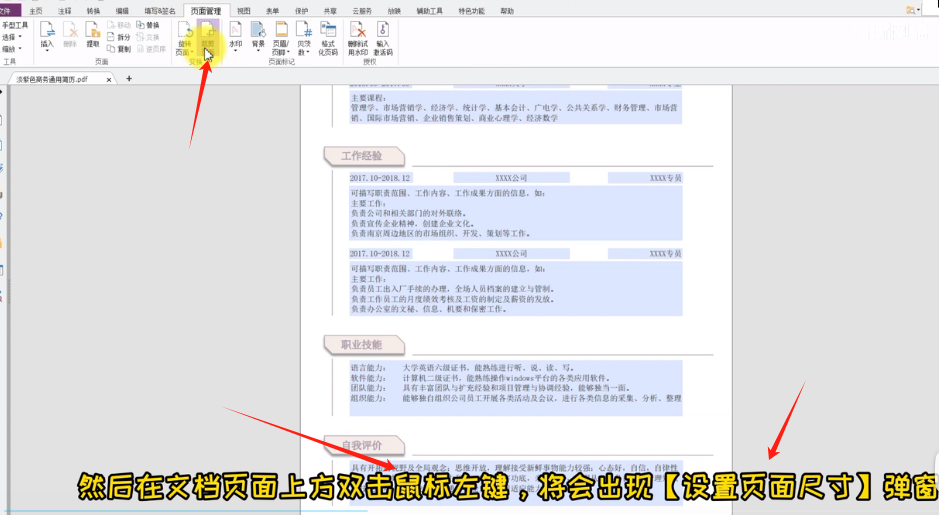Image resolution: width=939 pixels, height=515 pixels.
Task: Open the dropdown arrow under 水印
Action: click(235, 51)
